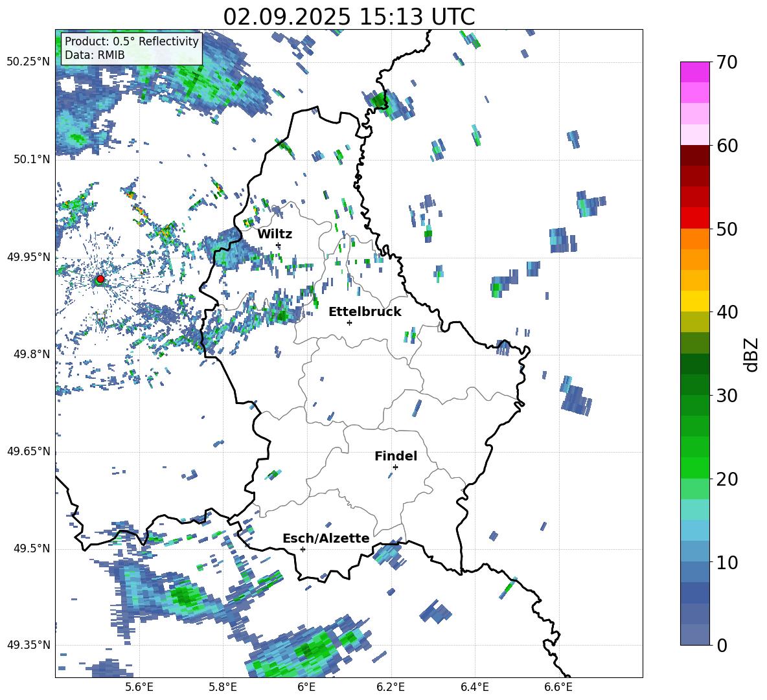Viewport: 767px width, 700px height.
Task: Click the colorbar tick label 20
Action: 727,479
